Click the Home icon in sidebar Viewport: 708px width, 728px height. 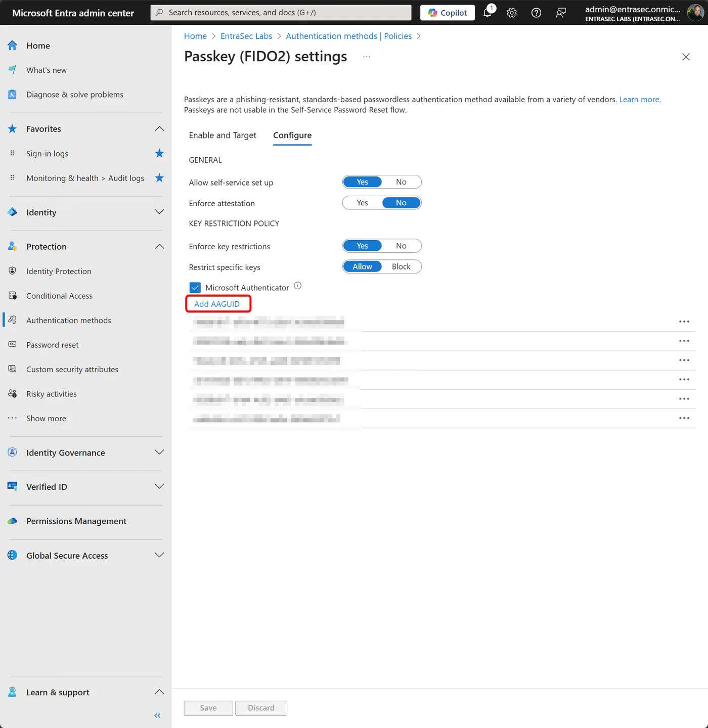13,45
